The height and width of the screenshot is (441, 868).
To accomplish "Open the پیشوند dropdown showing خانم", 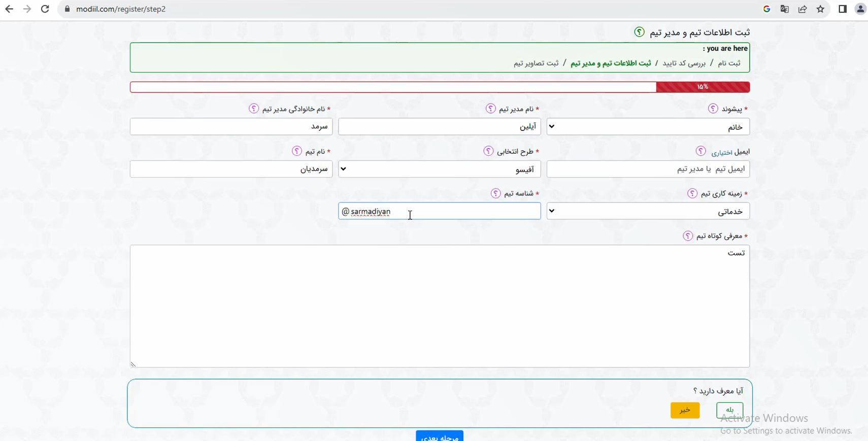I will point(648,127).
